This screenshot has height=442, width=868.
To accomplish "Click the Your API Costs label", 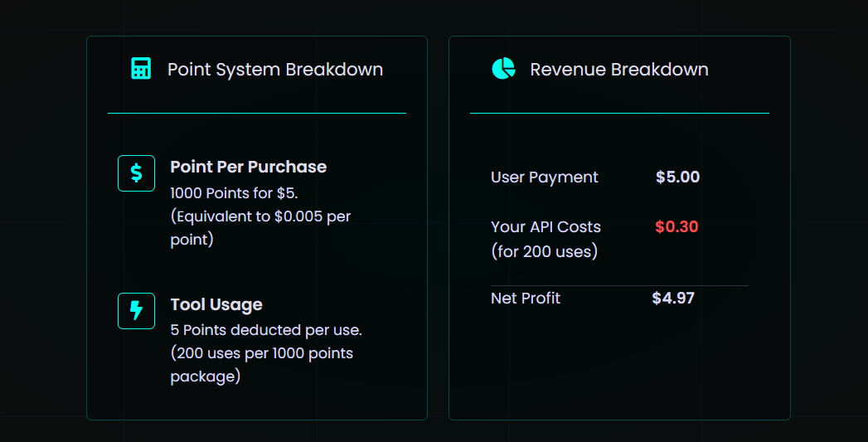I will click(x=546, y=227).
